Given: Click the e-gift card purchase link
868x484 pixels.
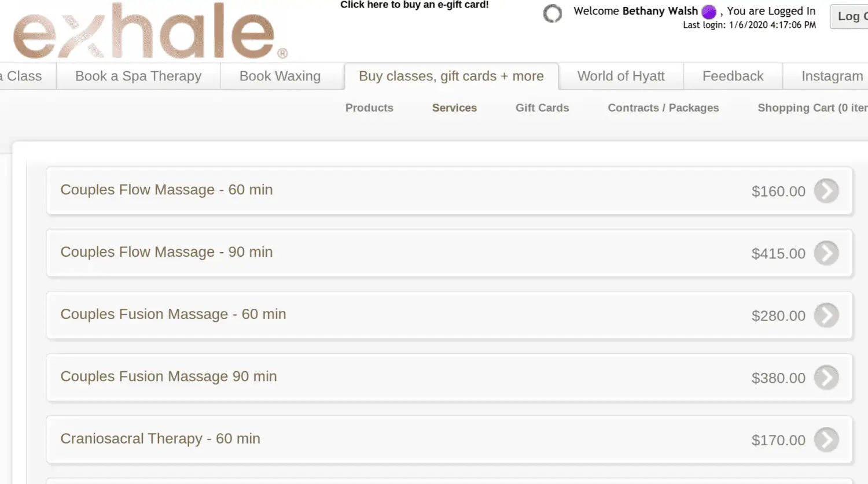Looking at the screenshot, I should (x=414, y=5).
